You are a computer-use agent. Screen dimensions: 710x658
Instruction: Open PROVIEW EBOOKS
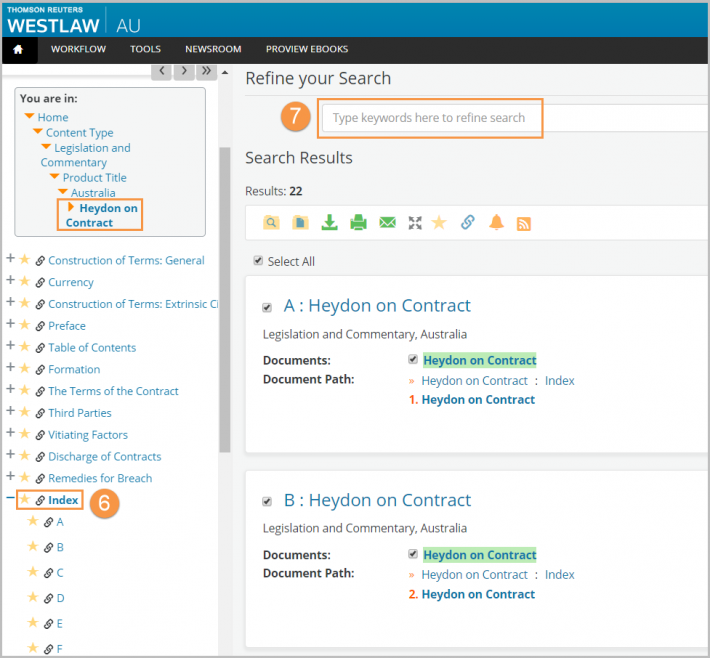click(307, 49)
